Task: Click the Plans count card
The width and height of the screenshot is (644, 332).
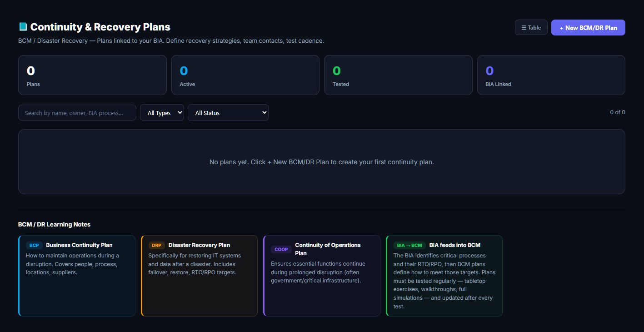Action: (x=92, y=75)
